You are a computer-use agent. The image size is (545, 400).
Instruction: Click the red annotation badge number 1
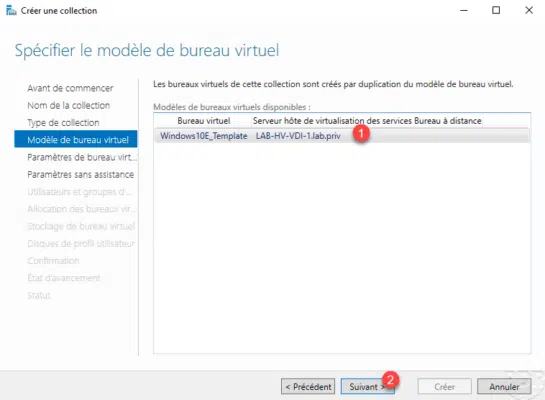point(361,133)
